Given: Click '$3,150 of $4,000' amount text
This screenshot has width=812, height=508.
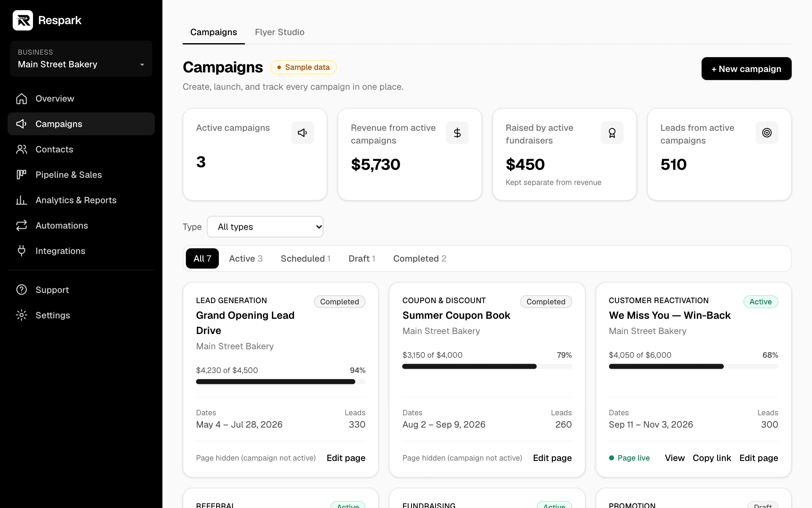Looking at the screenshot, I should tap(433, 355).
